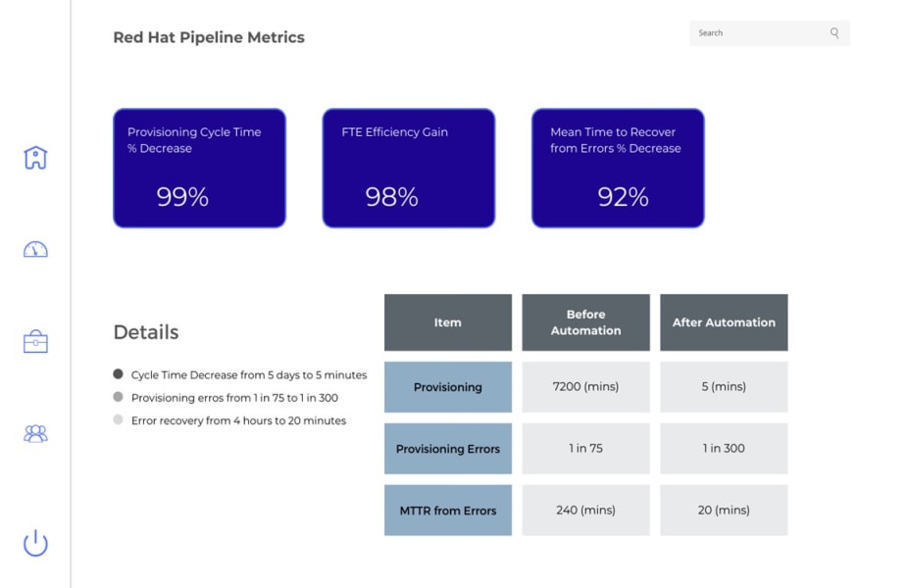
Task: Click the Red Hat Pipeline Metrics title
Action: coord(209,38)
